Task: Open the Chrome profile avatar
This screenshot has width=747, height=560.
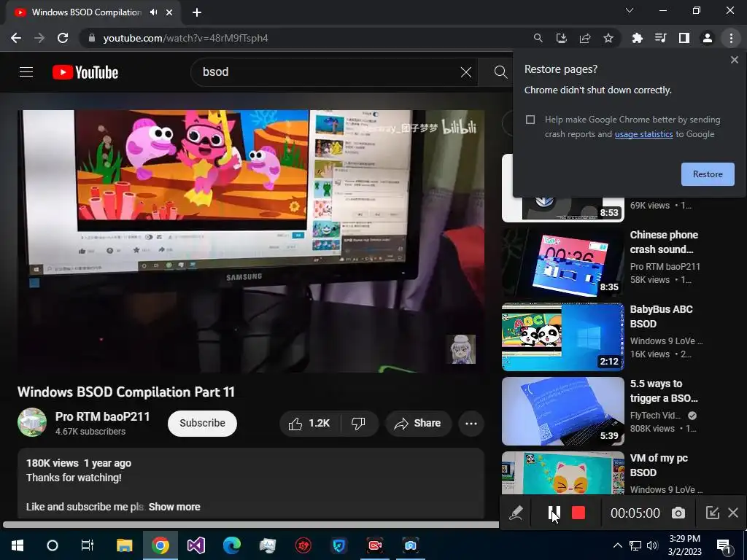Action: click(x=708, y=38)
